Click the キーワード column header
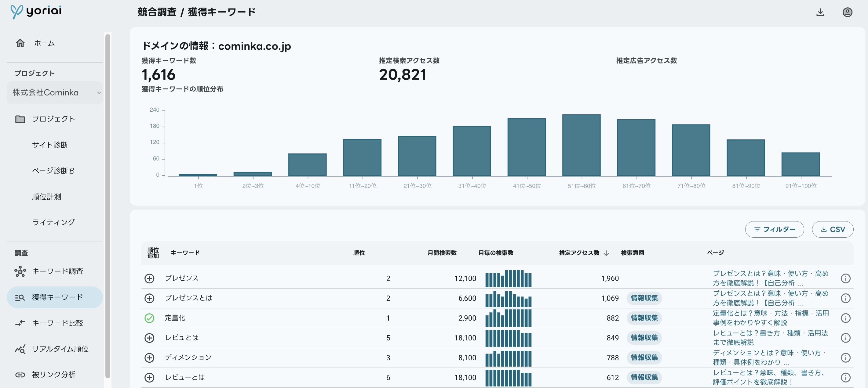Screen dimensions: 868x388 tap(185, 253)
